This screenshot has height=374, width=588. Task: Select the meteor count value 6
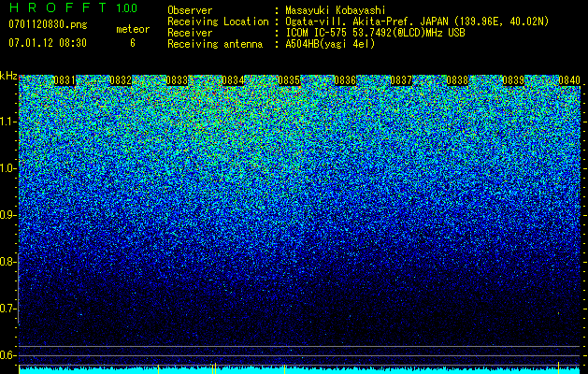pyautogui.click(x=133, y=43)
